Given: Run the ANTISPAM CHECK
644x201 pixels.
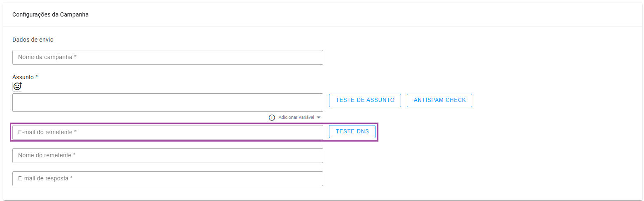Looking at the screenshot, I should pyautogui.click(x=439, y=100).
